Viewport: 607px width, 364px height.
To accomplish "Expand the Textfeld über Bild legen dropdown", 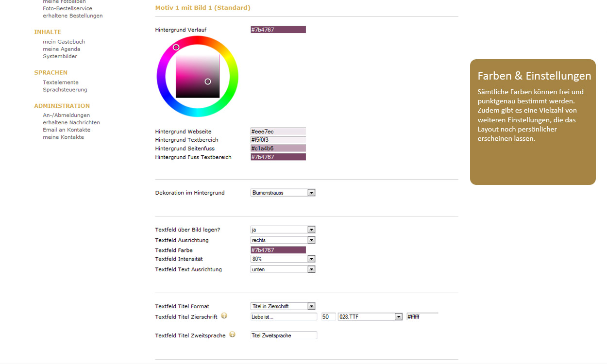I will [283, 230].
